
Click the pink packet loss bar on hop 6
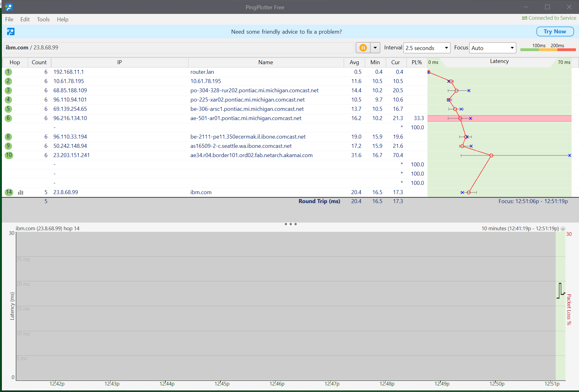point(499,118)
